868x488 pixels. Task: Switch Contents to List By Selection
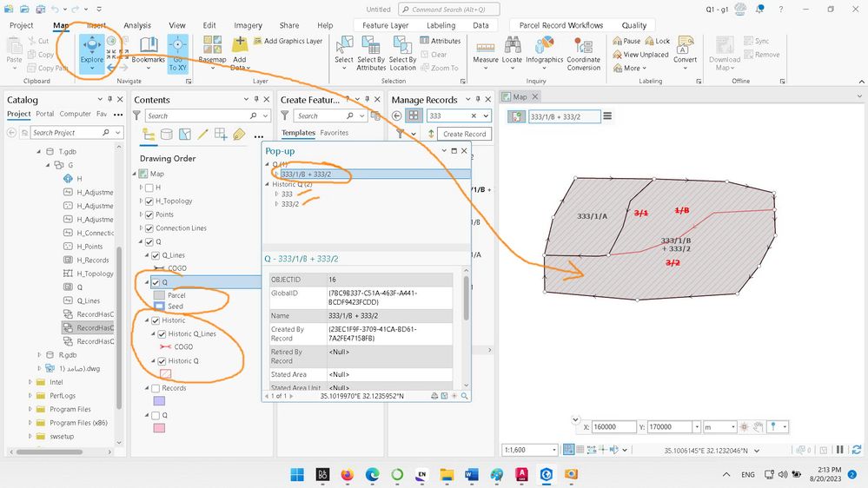[185, 135]
